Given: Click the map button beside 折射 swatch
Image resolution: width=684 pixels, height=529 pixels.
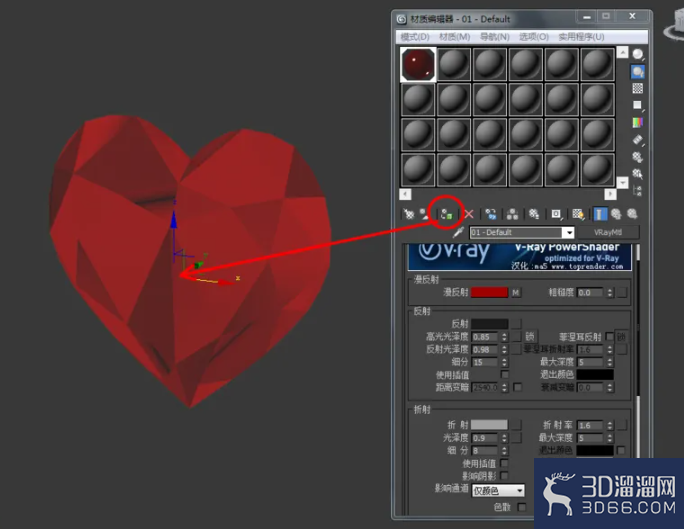Looking at the screenshot, I should point(516,425).
